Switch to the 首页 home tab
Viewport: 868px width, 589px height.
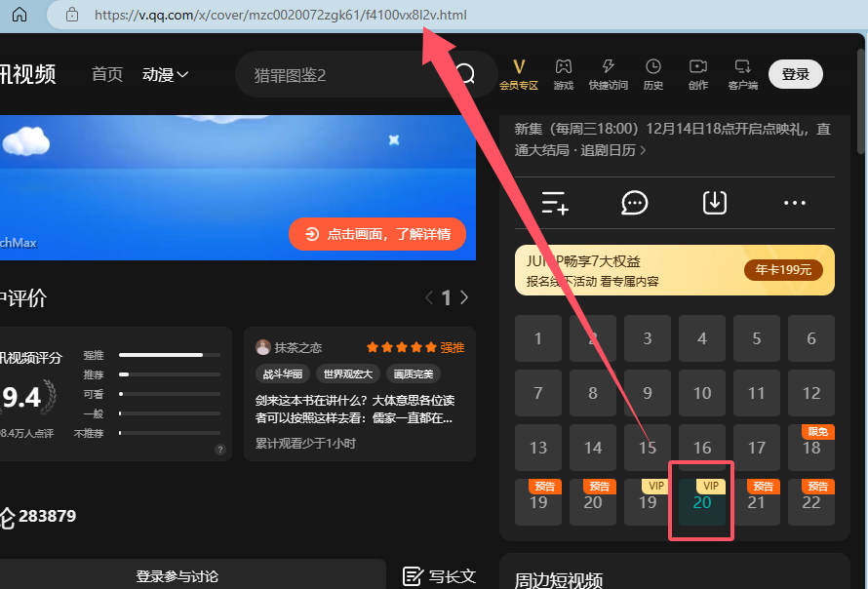tap(107, 73)
